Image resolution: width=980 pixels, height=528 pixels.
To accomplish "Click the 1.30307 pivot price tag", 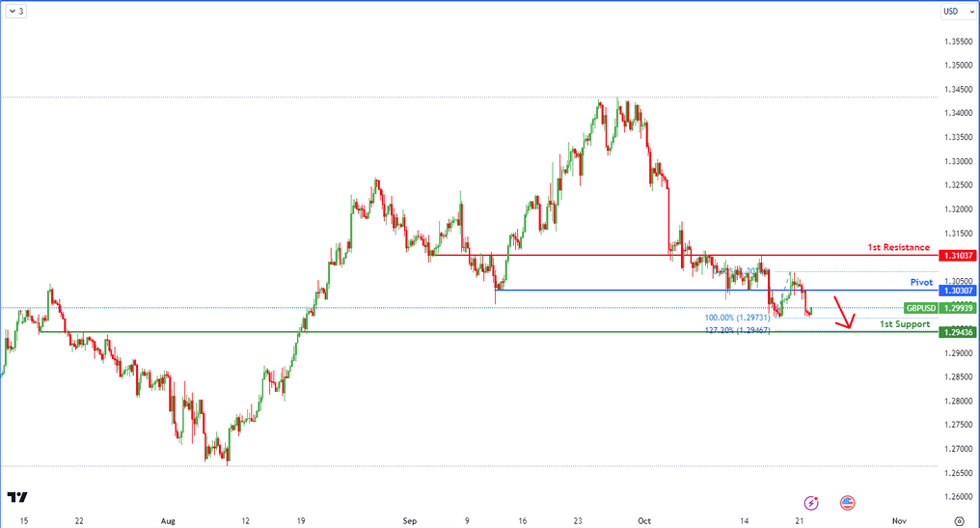I will pos(958,291).
